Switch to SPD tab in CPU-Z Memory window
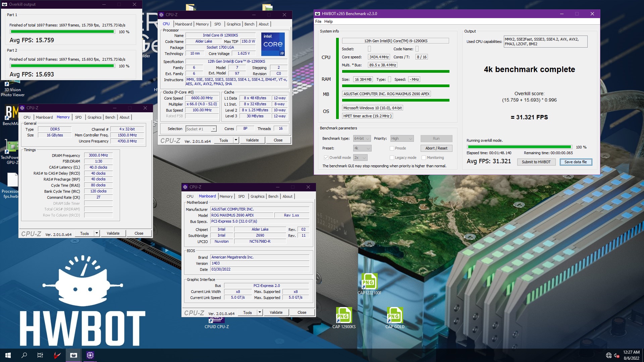The image size is (644, 362). click(x=78, y=117)
